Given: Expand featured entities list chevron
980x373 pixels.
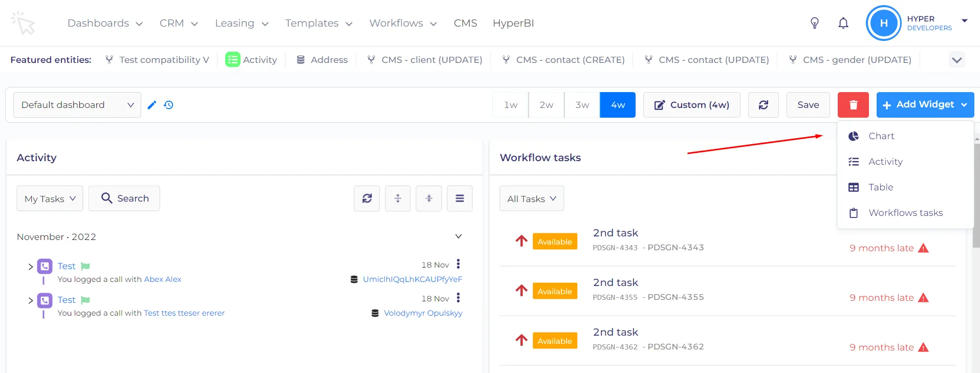Looking at the screenshot, I should pos(957,60).
